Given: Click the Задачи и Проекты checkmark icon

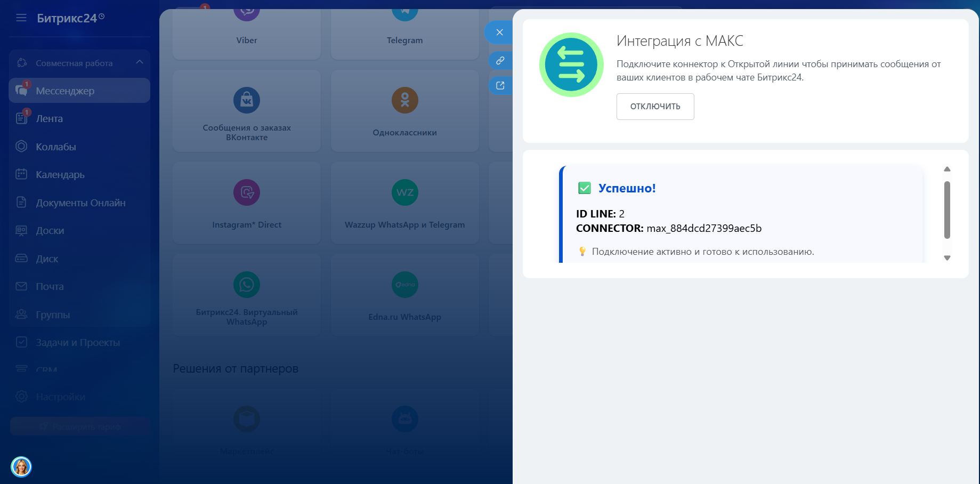Looking at the screenshot, I should coord(21,342).
